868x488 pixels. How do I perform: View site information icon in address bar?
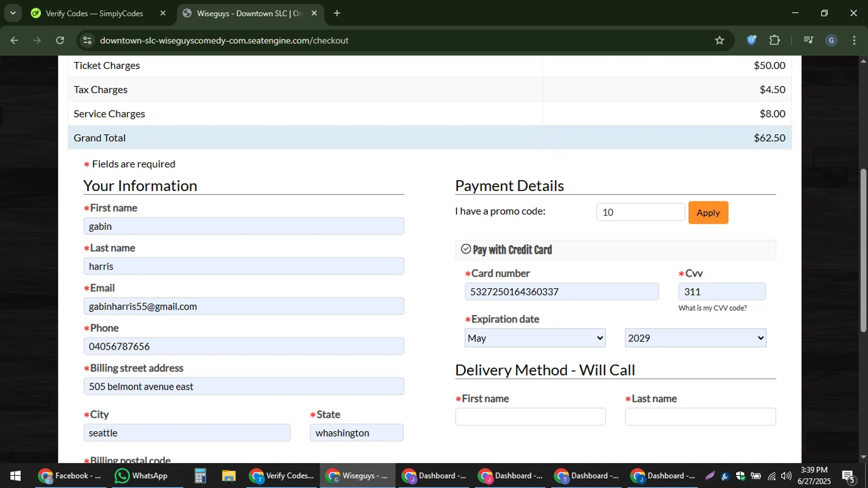tap(87, 41)
